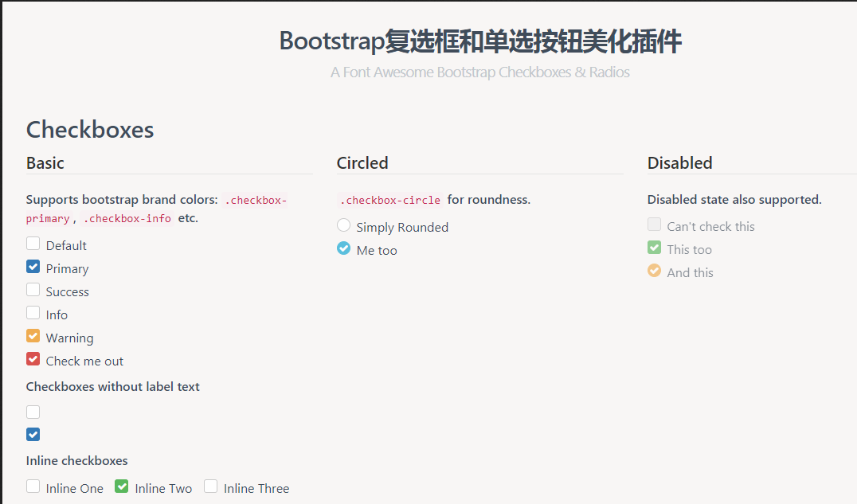Uncheck the blue unlabeled checkbox
The height and width of the screenshot is (504, 857).
[x=33, y=434]
